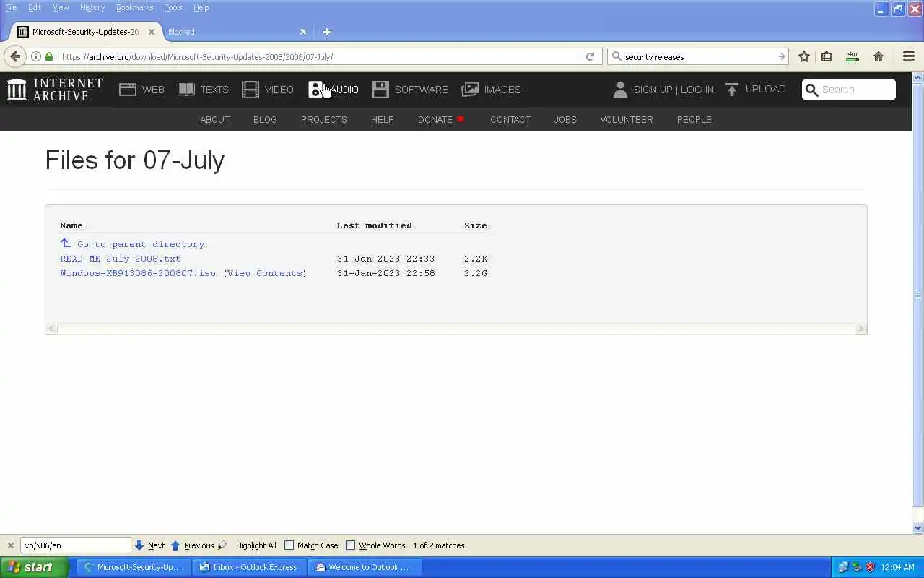Click PROJECTS in the navigation bar

(324, 120)
